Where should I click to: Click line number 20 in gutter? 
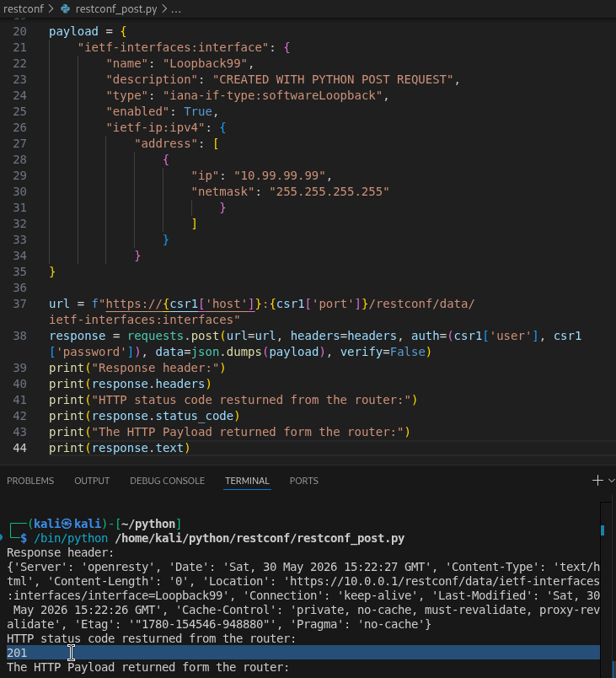19,31
